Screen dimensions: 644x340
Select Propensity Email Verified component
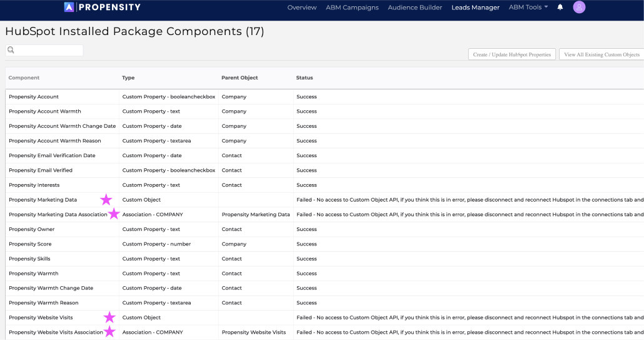coord(40,170)
